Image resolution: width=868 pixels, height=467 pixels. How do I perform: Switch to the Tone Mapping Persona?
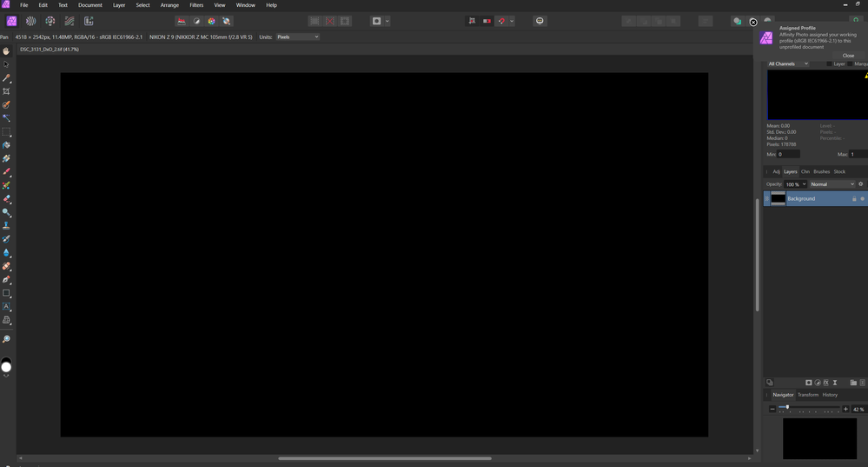coord(70,21)
